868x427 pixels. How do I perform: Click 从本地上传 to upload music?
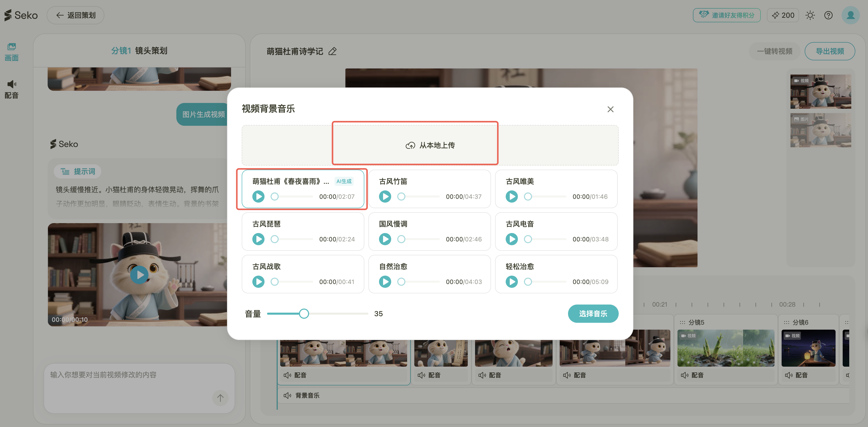pyautogui.click(x=430, y=145)
